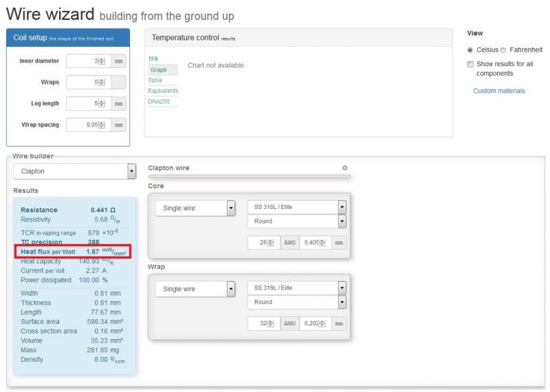
Task: Enable Show results for all components
Action: click(x=470, y=64)
